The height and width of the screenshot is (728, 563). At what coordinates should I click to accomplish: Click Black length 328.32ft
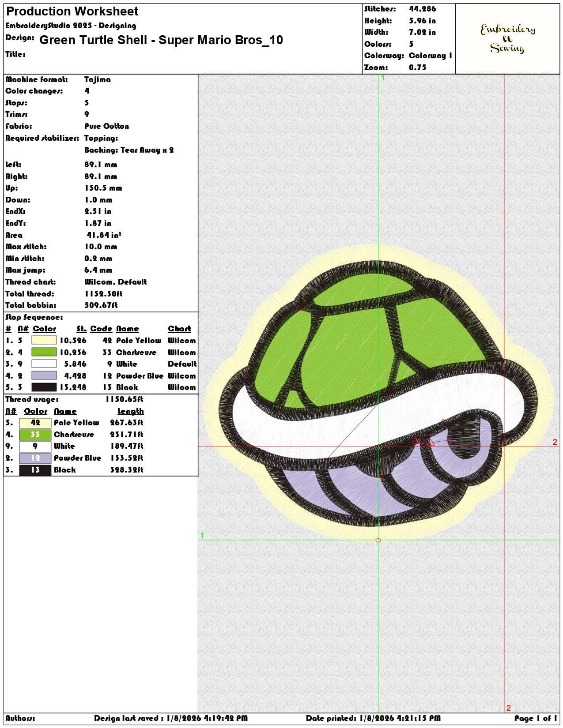127,470
